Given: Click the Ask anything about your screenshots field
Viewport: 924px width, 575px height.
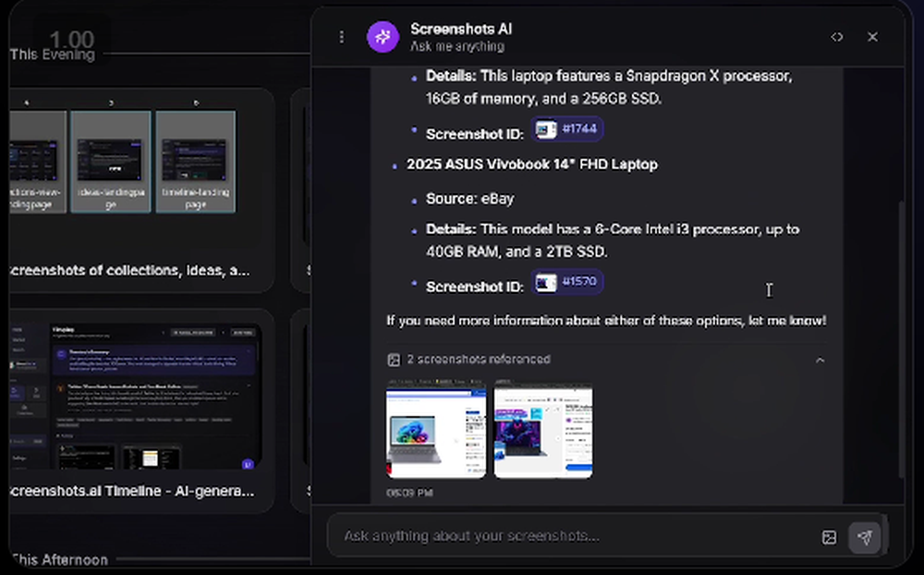Looking at the screenshot, I should (x=554, y=535).
